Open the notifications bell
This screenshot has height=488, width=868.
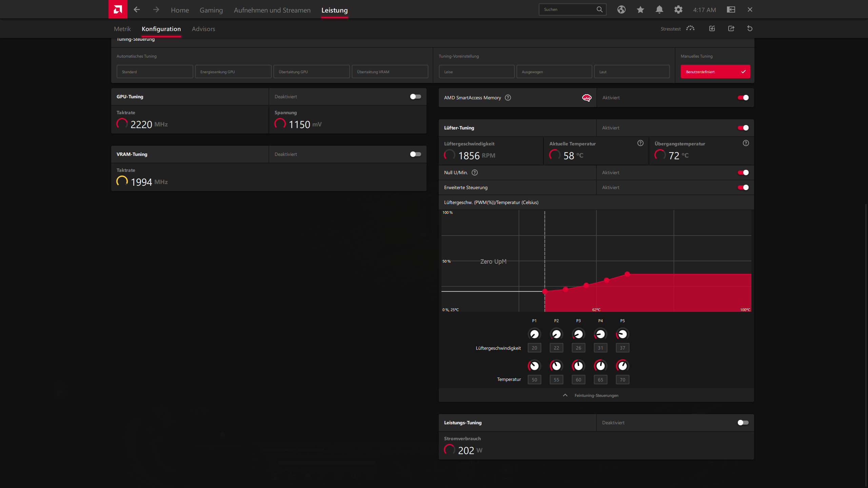659,9
